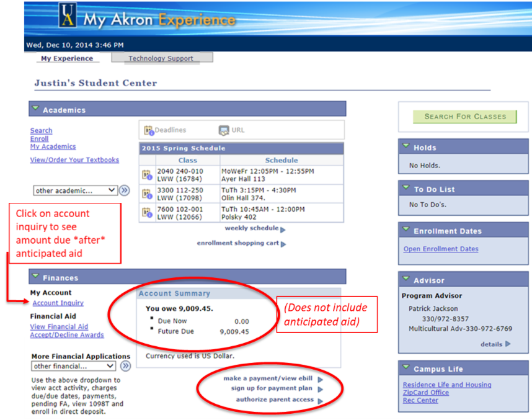Viewport: 532px width, 420px height.
Task: Open the View Financial Aid link
Action: click(x=59, y=326)
